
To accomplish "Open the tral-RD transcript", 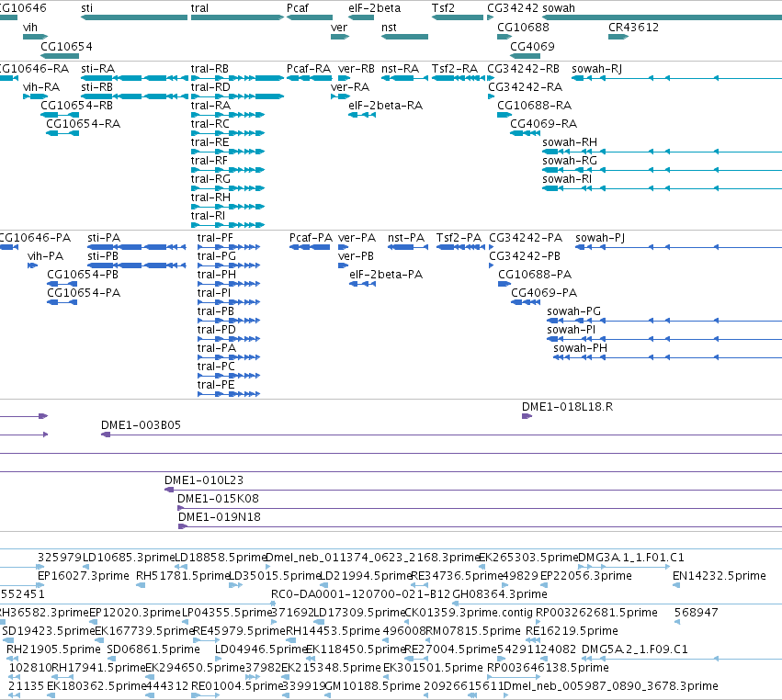I will pos(237,96).
